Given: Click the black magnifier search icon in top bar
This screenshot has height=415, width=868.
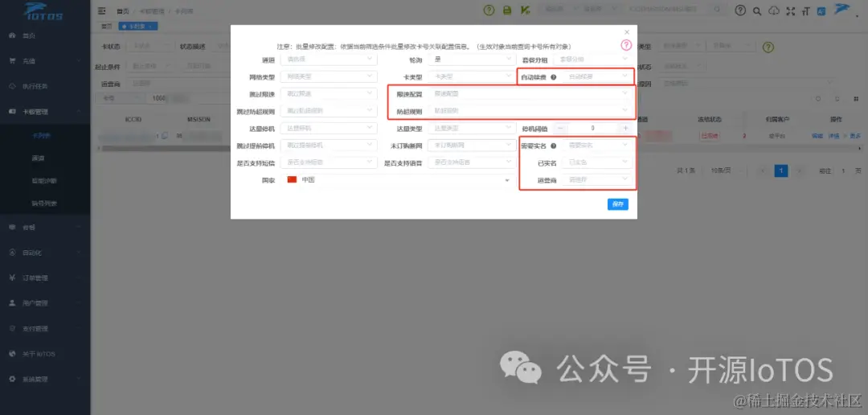Looking at the screenshot, I should [757, 10].
